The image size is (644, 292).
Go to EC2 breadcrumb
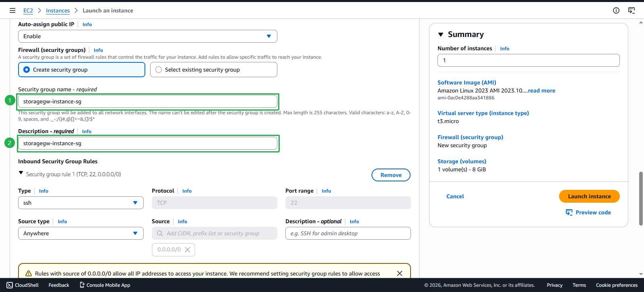coord(28,10)
